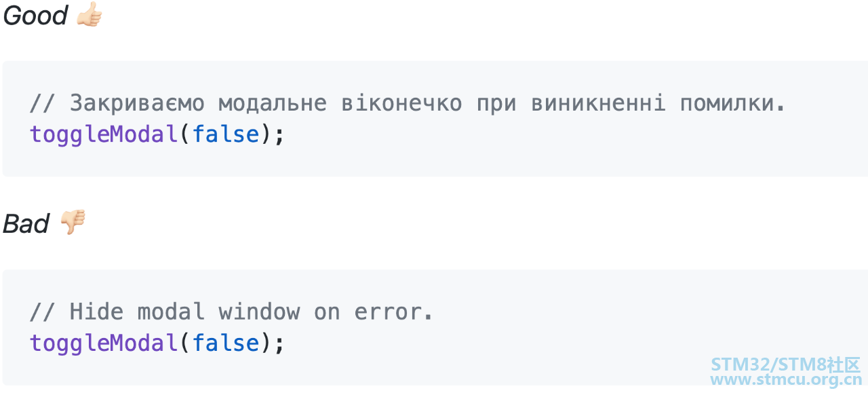
Task: Click toggleModal in the Good code block
Action: (104, 134)
